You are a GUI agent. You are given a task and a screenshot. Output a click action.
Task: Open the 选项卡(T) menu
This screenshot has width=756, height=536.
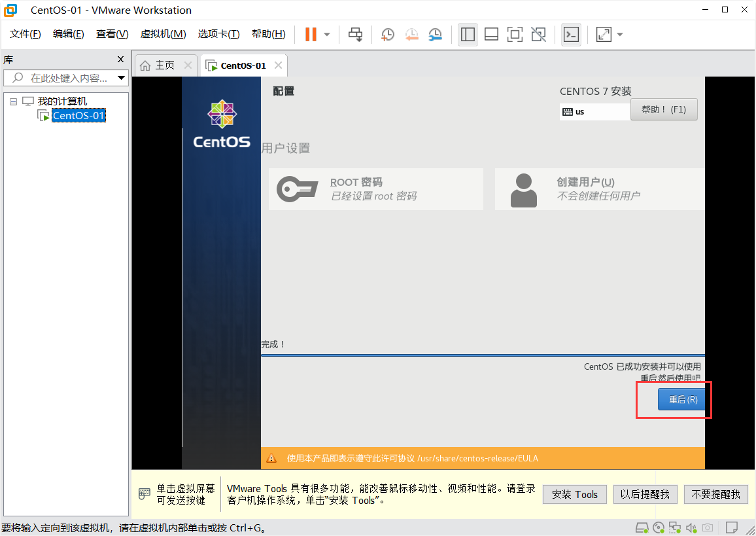tap(219, 34)
